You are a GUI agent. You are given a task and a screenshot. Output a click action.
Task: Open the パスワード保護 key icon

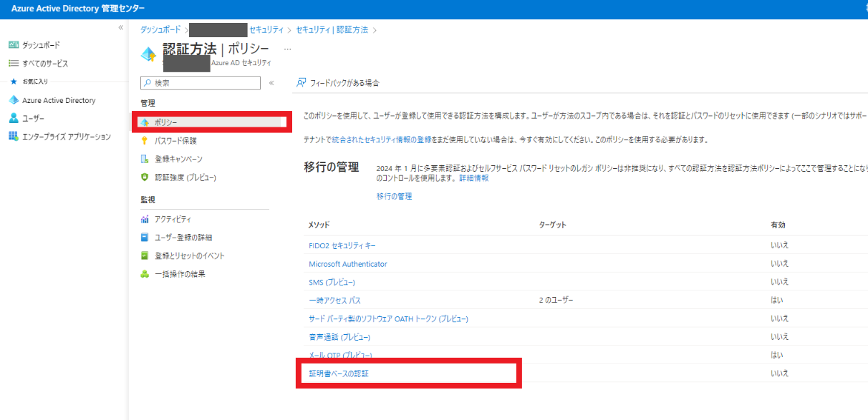point(145,140)
